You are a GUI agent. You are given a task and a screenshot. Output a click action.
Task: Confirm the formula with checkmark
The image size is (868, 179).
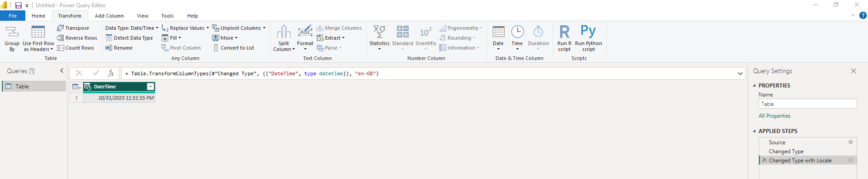click(x=96, y=73)
